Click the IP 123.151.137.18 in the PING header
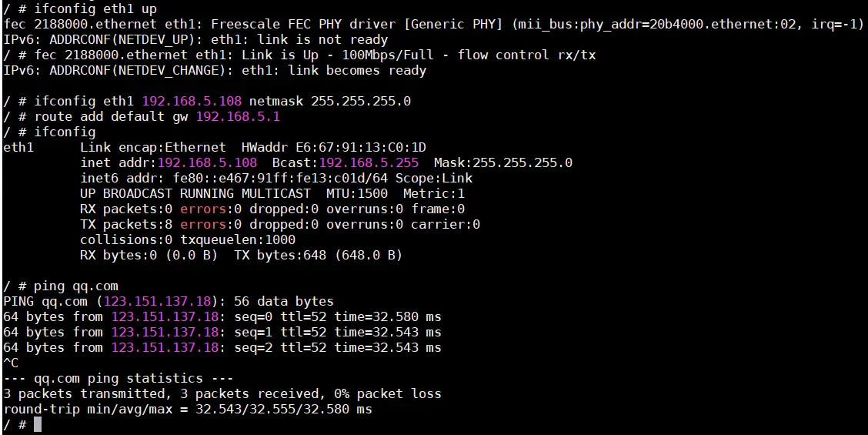 (158, 302)
